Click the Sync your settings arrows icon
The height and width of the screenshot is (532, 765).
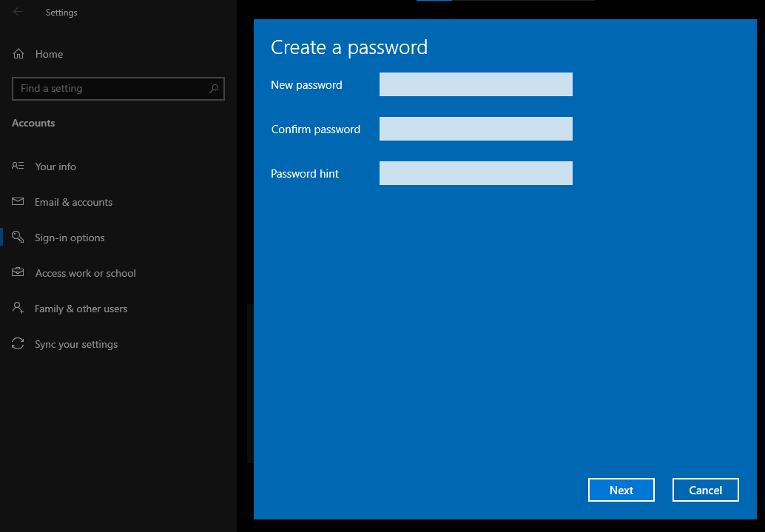[x=18, y=344]
